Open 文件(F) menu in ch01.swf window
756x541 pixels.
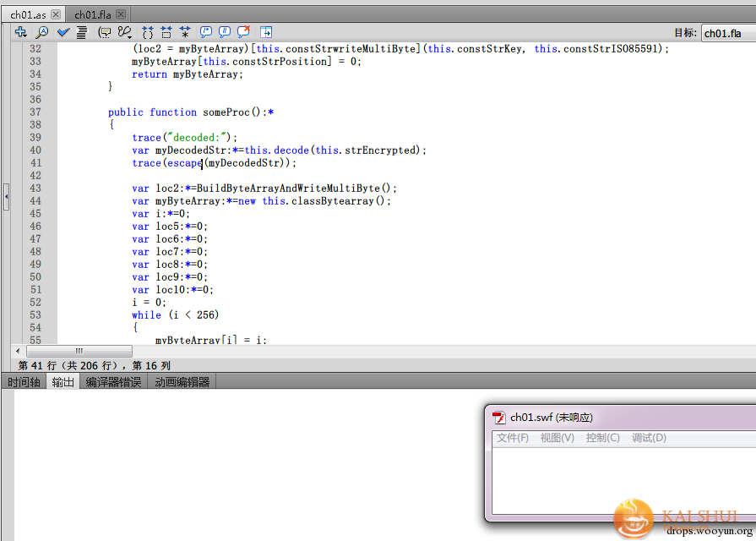pyautogui.click(x=513, y=438)
